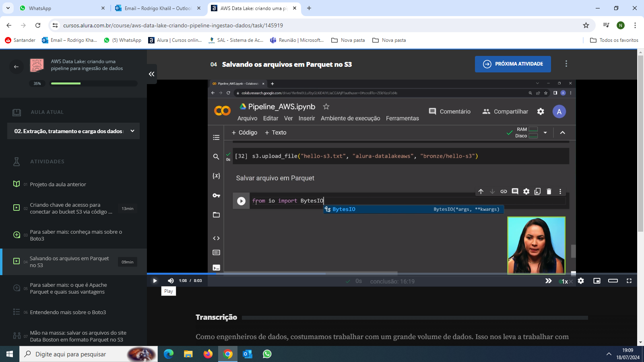644x362 pixels.
Task: Open Chrome media controls icon
Action: (606, 25)
